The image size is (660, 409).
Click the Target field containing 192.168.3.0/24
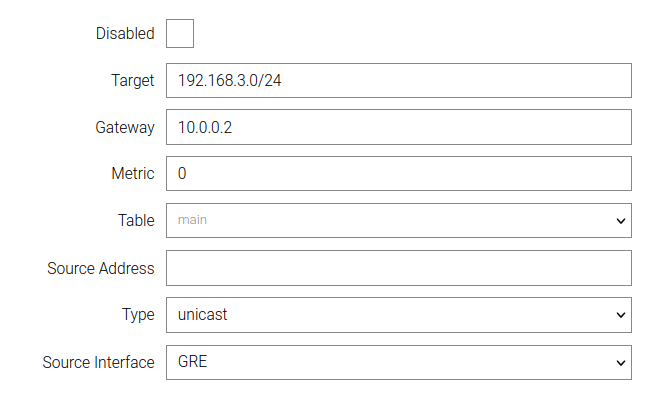[x=398, y=81]
